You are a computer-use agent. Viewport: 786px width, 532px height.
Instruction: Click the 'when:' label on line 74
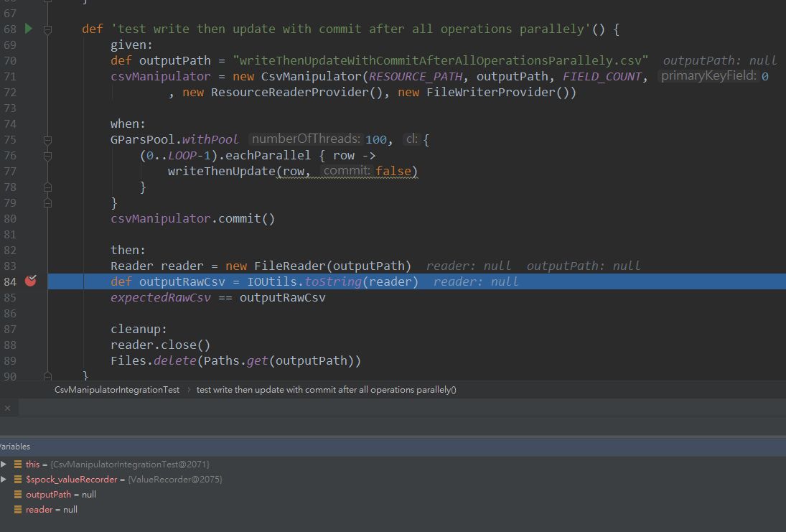(x=128, y=124)
